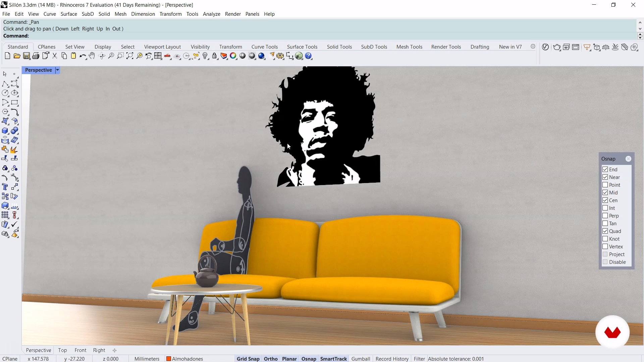Switch to the Top viewport tab
This screenshot has height=362, width=644.
62,350
